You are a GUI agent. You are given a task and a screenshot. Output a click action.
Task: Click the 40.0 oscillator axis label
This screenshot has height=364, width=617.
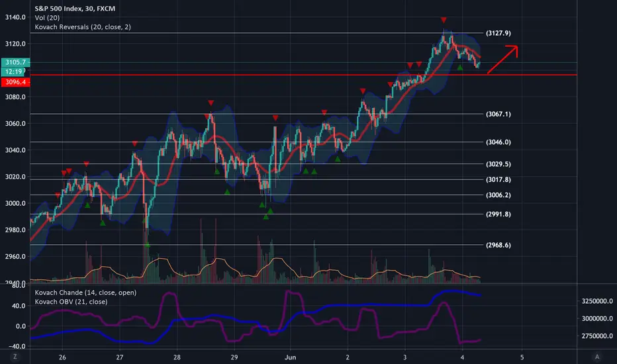click(x=19, y=306)
